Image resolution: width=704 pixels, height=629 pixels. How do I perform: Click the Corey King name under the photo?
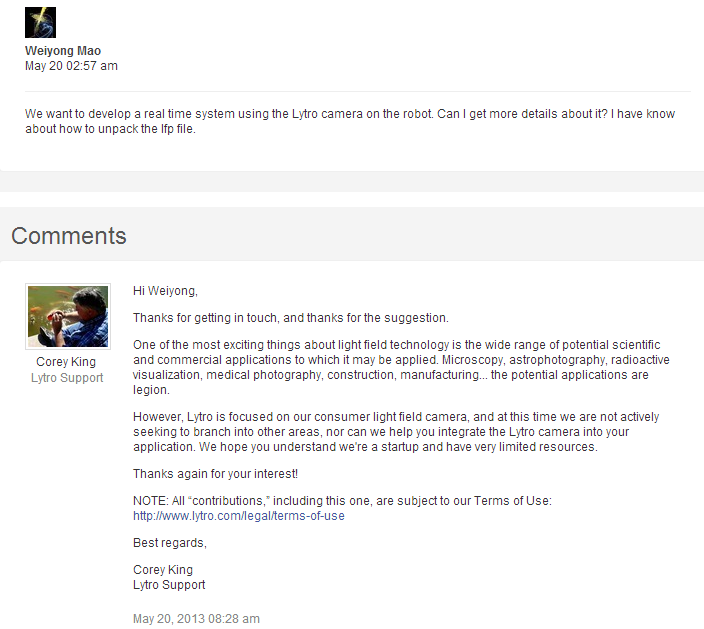[x=66, y=362]
